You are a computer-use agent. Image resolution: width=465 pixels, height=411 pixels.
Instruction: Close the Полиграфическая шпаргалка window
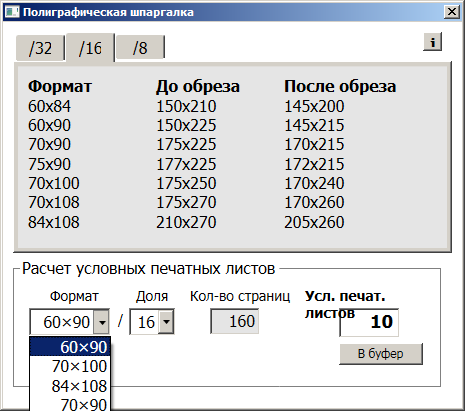pyautogui.click(x=452, y=12)
